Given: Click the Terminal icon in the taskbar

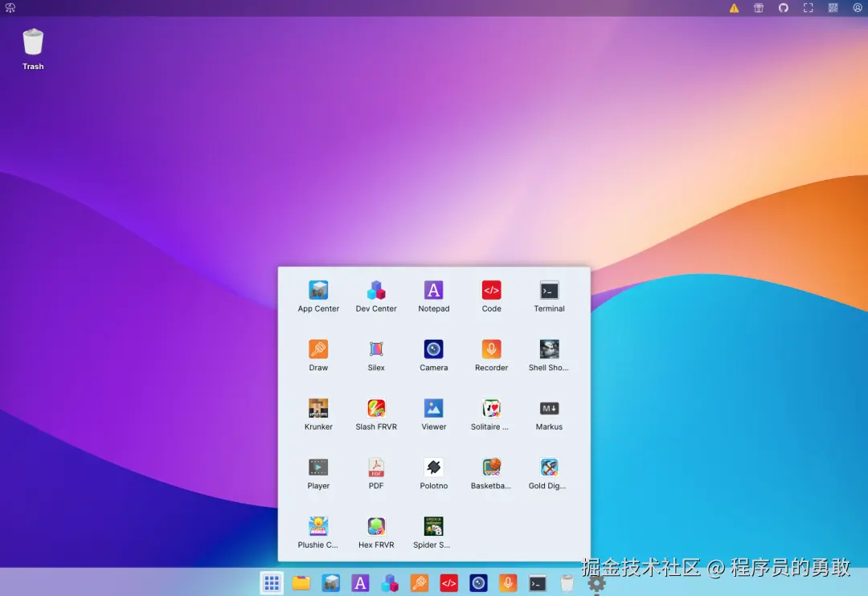Looking at the screenshot, I should click(x=538, y=582).
